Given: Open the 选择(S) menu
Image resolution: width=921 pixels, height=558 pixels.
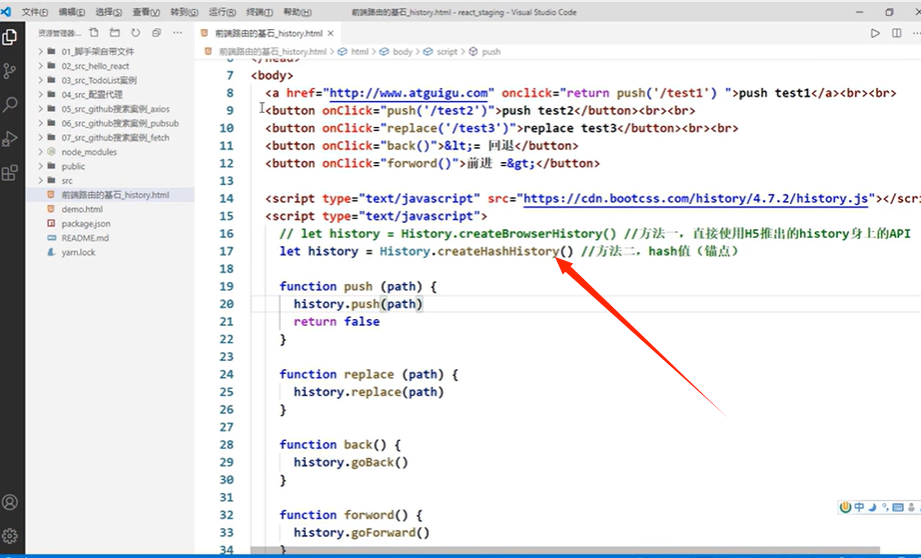Looking at the screenshot, I should point(109,12).
